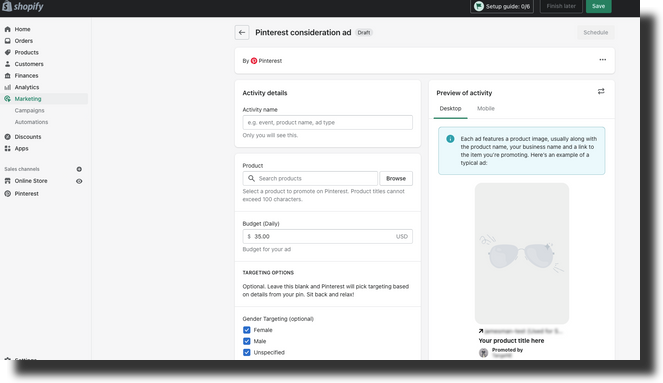Switch to the Mobile preview tab
Viewport: 663px width, 383px height.
[485, 109]
